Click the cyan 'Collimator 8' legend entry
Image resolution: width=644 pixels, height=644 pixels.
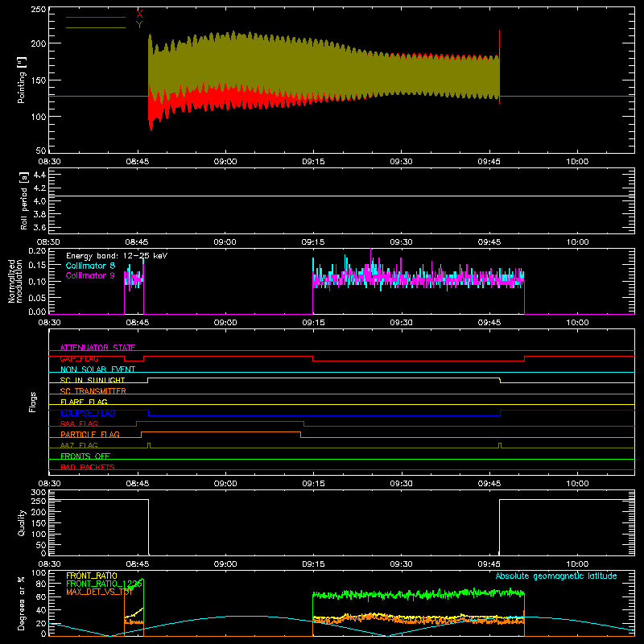(90, 266)
